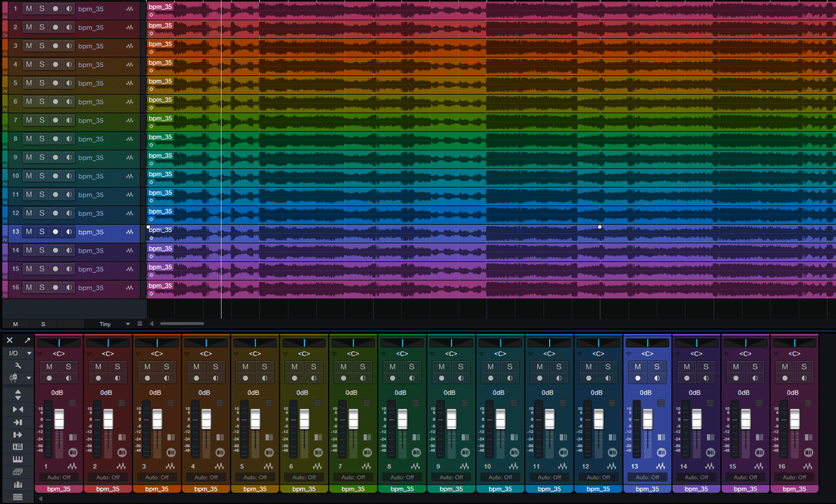Click the horizontal zoom scrollbar below the arrangement
836x504 pixels.
[183, 323]
